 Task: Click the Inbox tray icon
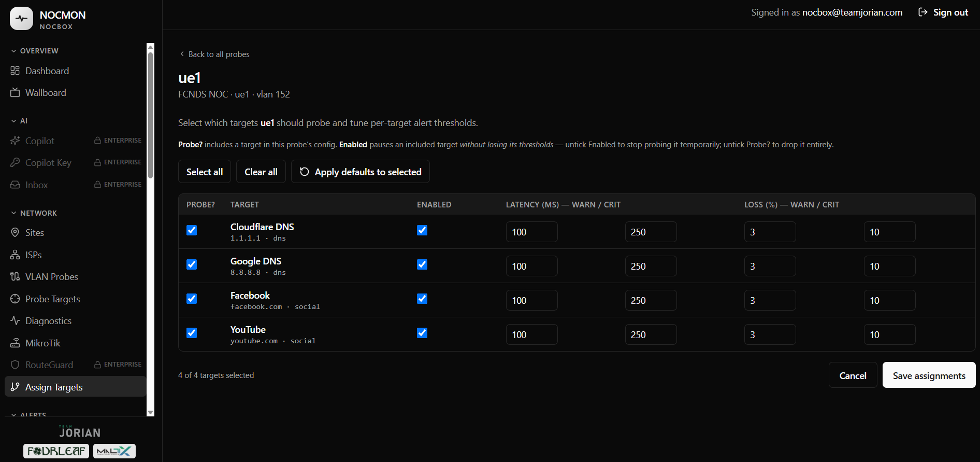[15, 185]
